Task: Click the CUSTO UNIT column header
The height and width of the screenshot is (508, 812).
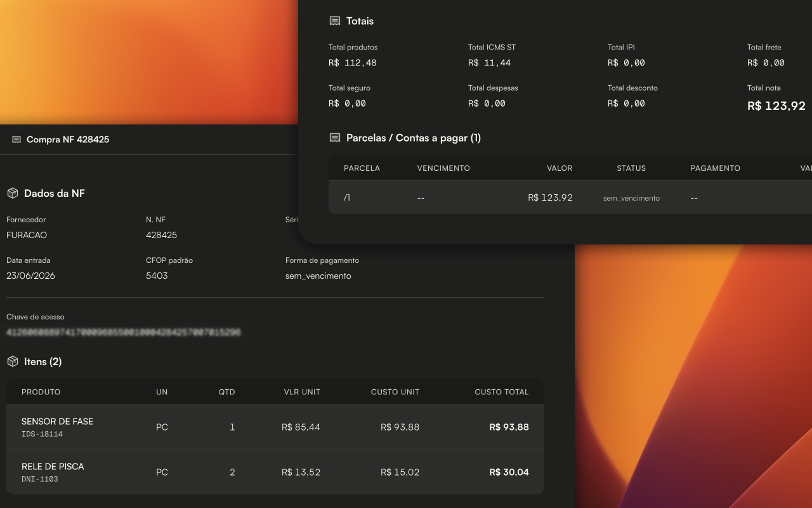Action: [395, 392]
